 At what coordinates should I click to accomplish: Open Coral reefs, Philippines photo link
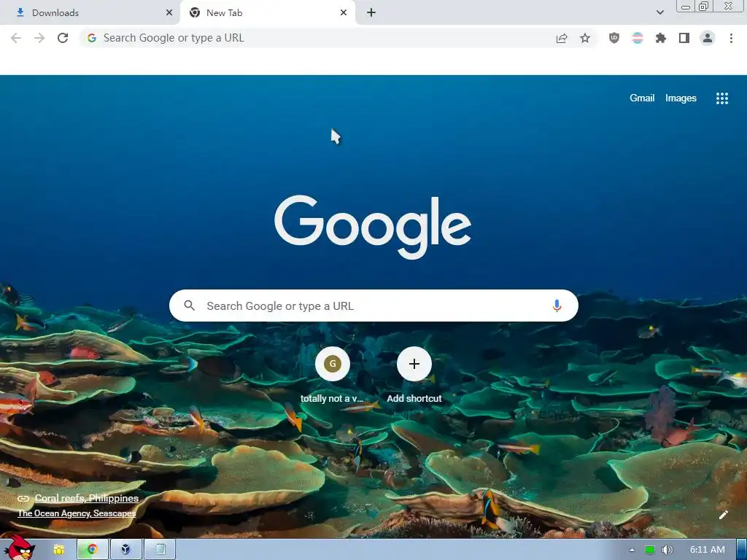click(86, 498)
